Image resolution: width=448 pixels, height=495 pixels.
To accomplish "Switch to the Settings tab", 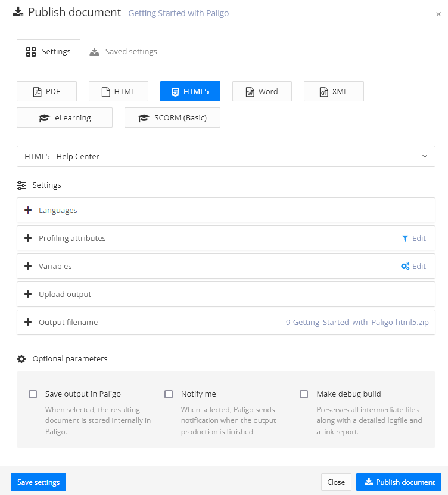I will point(48,51).
